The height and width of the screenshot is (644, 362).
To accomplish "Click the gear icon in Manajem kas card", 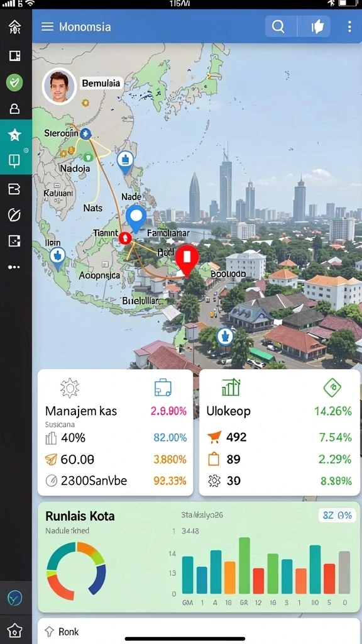I will tap(69, 388).
